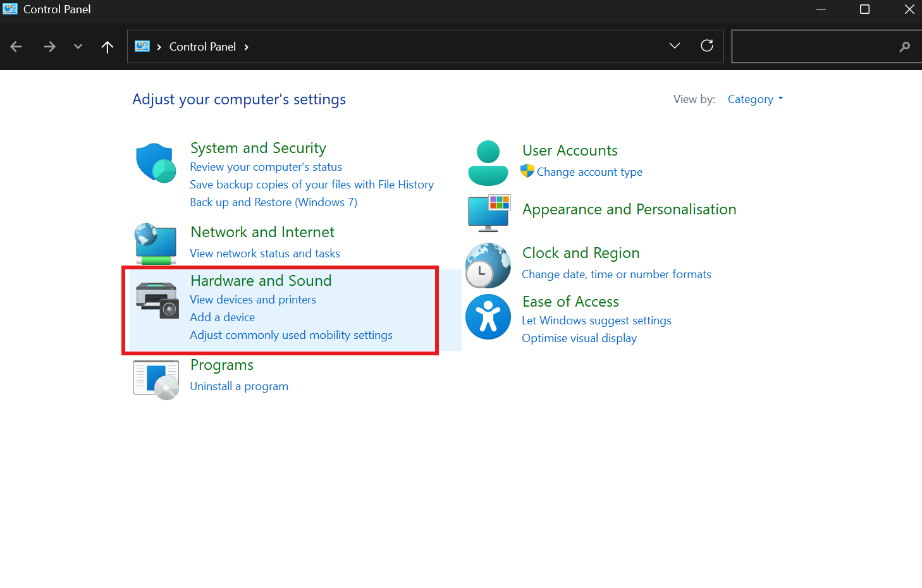Click the shield icon beside Change account type
922x588 pixels.
point(527,171)
